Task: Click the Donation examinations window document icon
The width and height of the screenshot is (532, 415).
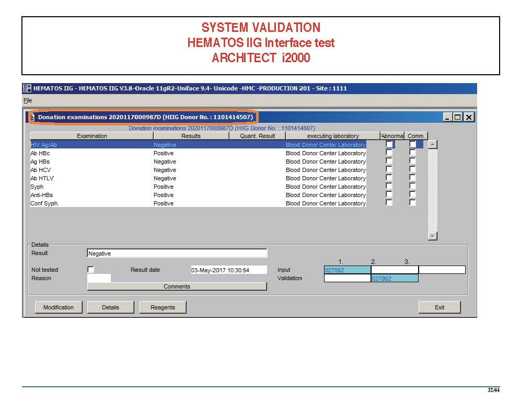Action: pos(33,117)
